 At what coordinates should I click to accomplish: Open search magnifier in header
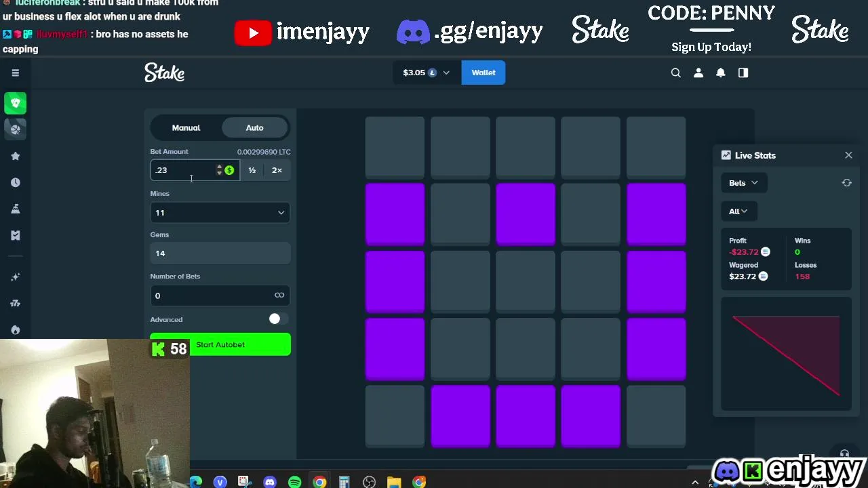(x=675, y=73)
